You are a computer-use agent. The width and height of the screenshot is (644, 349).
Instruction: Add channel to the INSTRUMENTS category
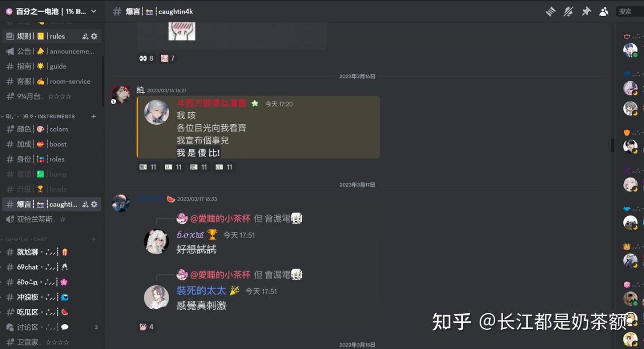(94, 116)
